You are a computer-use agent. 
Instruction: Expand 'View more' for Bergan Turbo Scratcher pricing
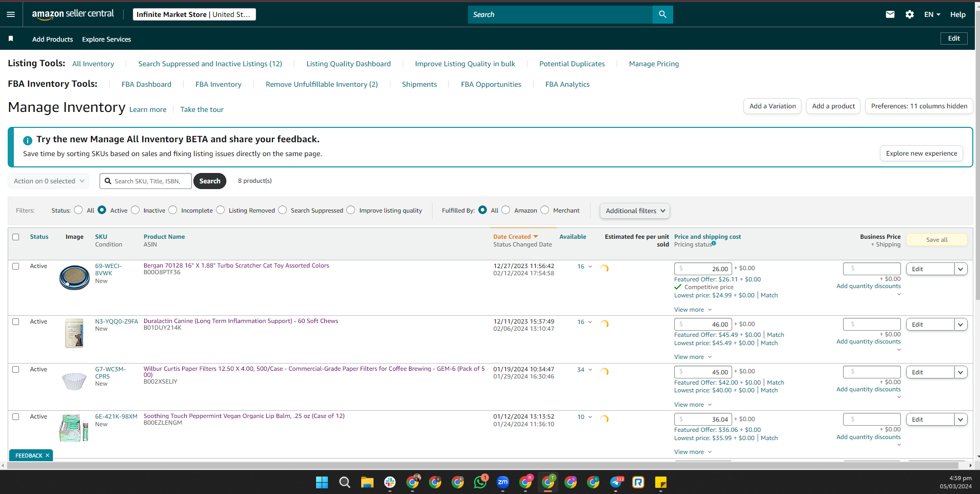(x=693, y=310)
